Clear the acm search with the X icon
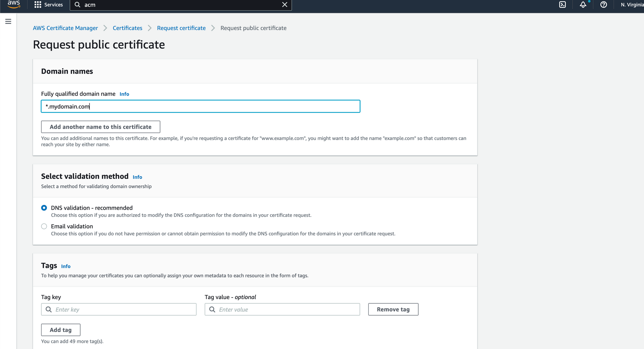The width and height of the screenshot is (644, 349). pyautogui.click(x=285, y=5)
